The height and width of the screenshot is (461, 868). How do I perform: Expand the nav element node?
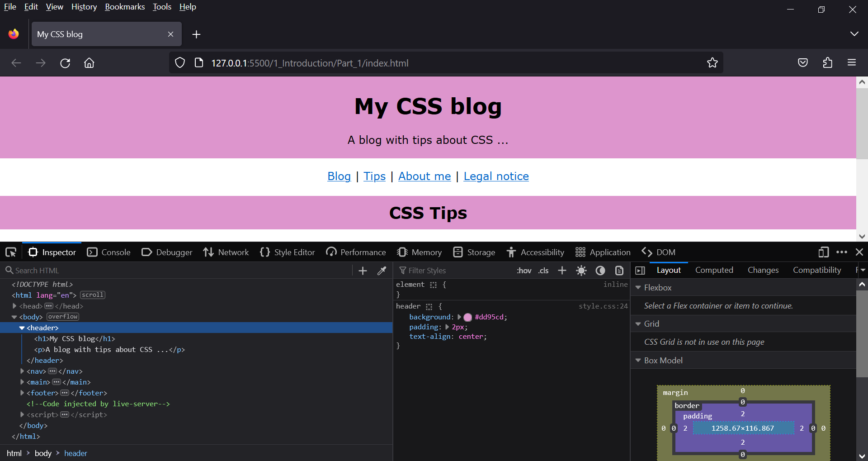point(22,371)
